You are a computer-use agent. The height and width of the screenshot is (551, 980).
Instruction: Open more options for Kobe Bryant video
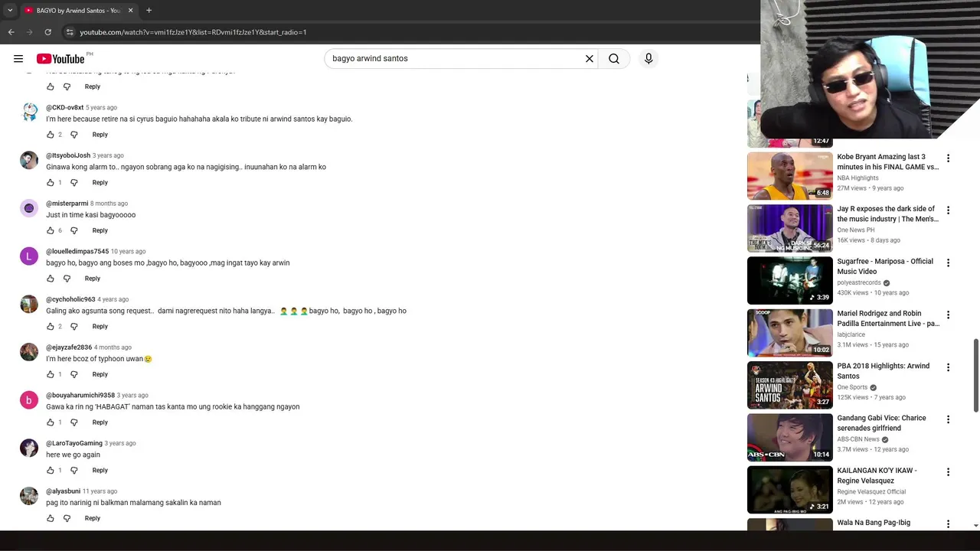pyautogui.click(x=948, y=158)
